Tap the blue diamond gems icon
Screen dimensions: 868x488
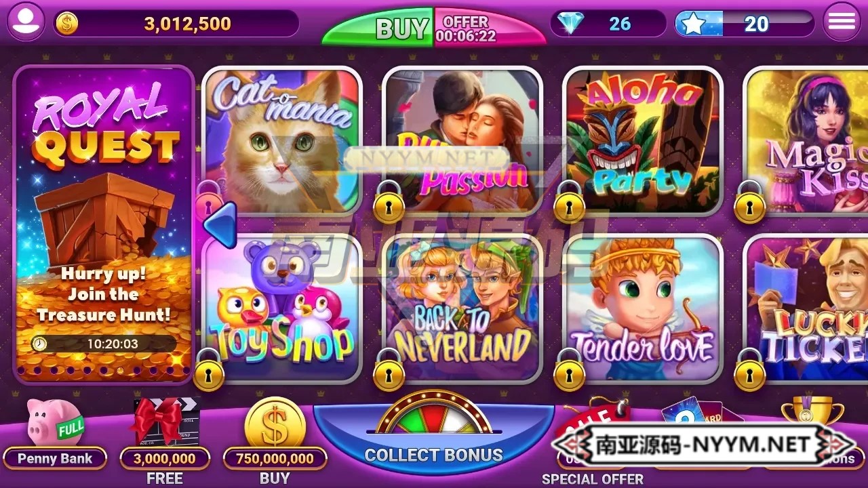pyautogui.click(x=570, y=24)
